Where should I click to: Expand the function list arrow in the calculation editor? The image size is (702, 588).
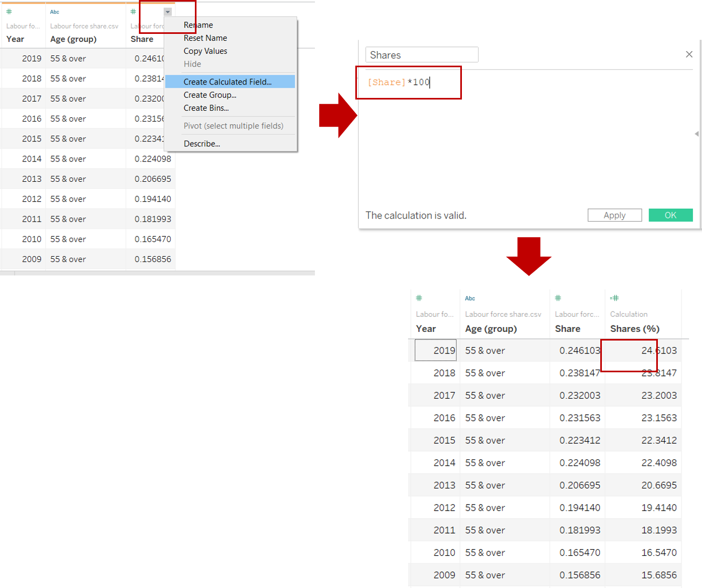click(697, 133)
